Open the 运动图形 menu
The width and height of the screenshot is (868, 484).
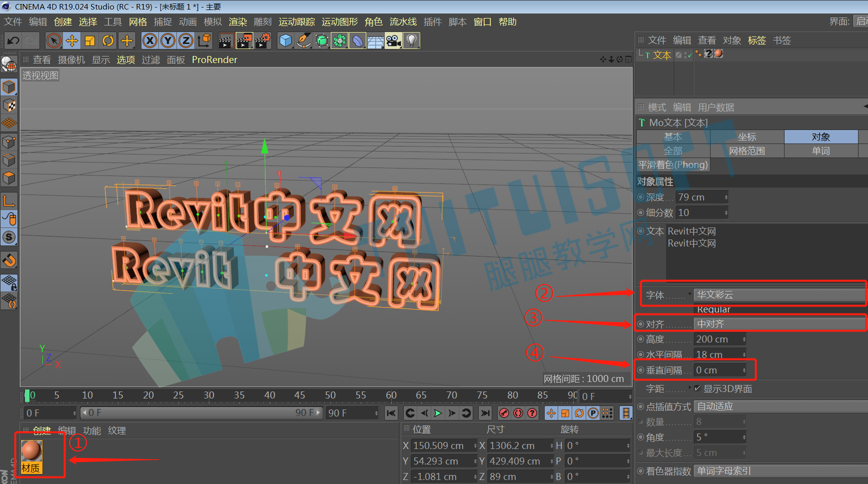(340, 22)
